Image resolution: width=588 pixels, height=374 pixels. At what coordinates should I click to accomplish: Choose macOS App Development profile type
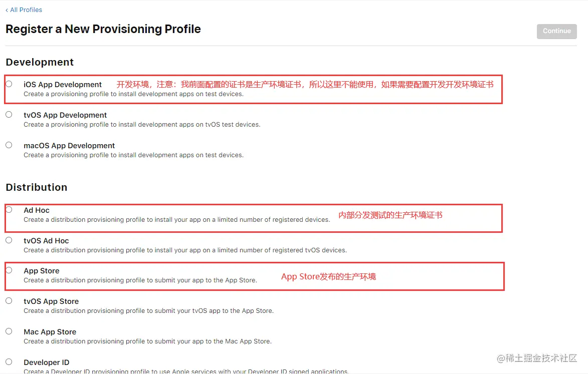pyautogui.click(x=9, y=144)
